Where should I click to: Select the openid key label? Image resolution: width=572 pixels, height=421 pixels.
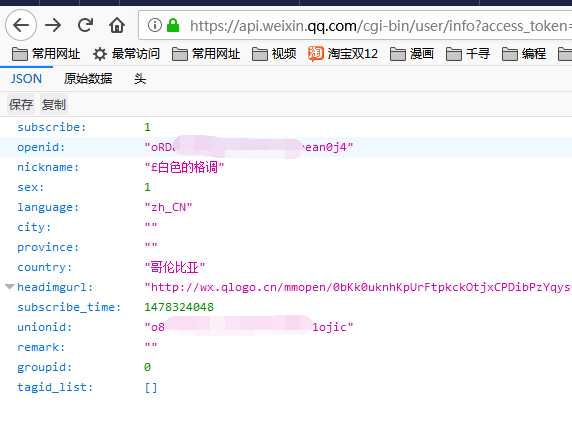tap(41, 147)
